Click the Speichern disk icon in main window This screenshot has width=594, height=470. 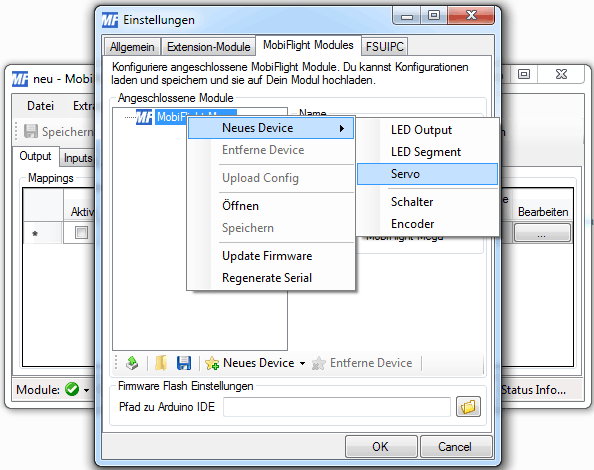tap(31, 131)
